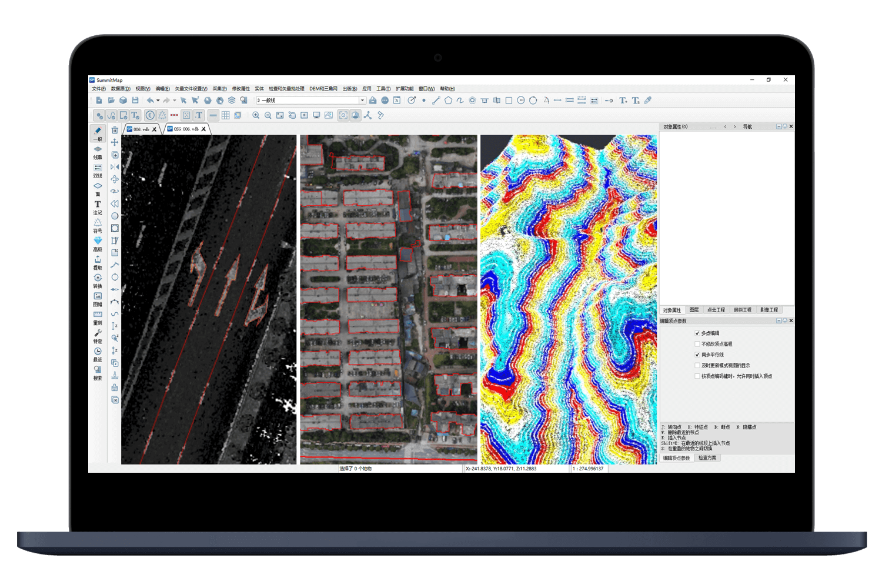The height and width of the screenshot is (588, 882).
Task: Select the zoom-in magnifier tool
Action: tap(256, 115)
